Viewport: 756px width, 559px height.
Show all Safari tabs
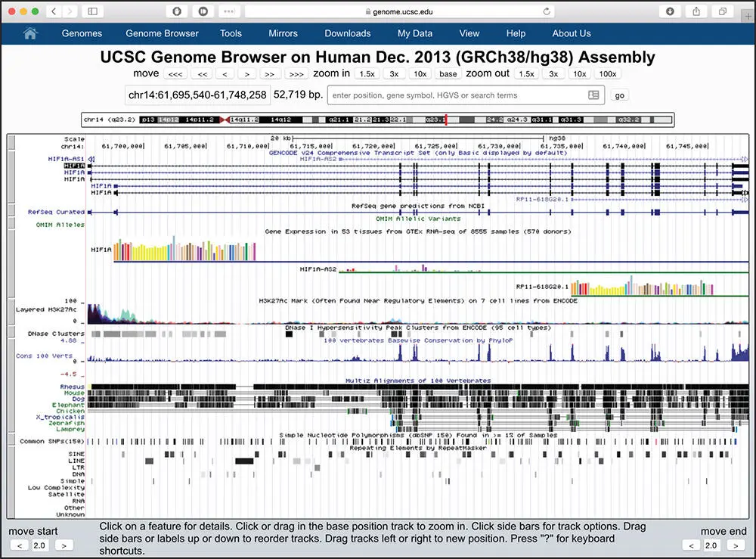[x=722, y=11]
